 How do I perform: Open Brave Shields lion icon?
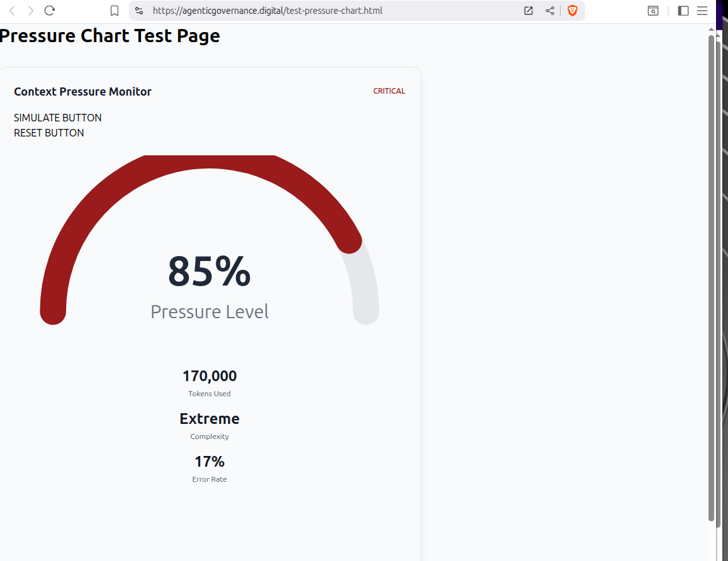(x=572, y=11)
